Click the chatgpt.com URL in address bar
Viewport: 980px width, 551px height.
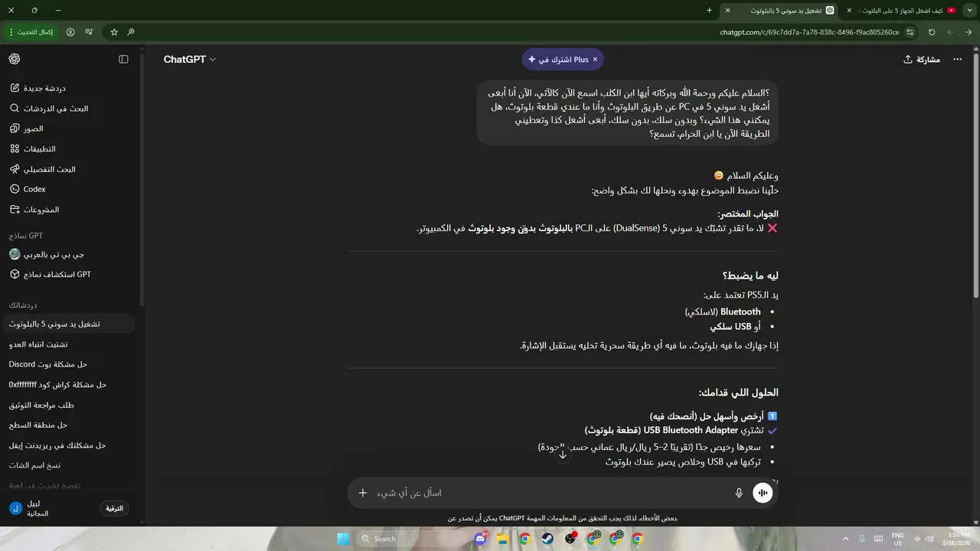pos(809,32)
